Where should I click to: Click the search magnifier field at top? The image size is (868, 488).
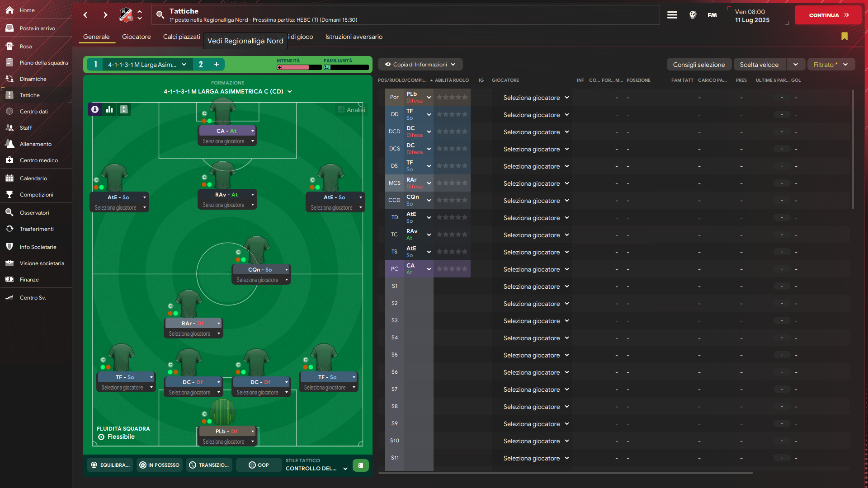pos(406,15)
